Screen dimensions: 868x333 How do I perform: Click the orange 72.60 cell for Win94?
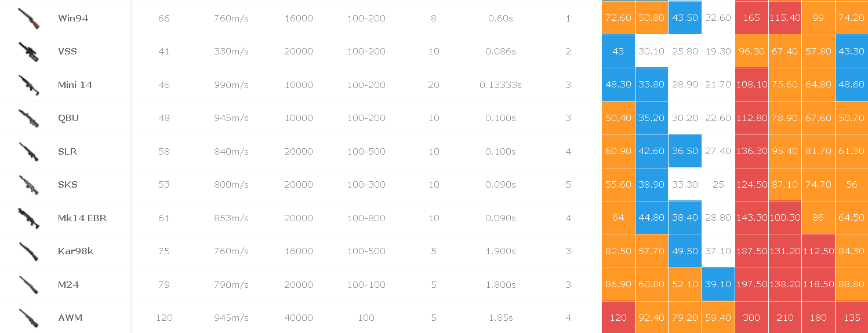[618, 18]
